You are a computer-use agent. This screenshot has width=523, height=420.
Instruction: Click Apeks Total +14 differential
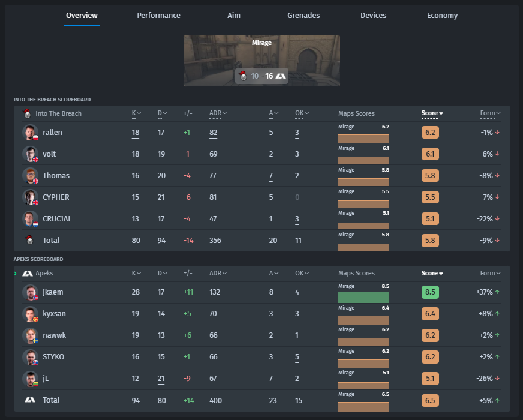[189, 400]
